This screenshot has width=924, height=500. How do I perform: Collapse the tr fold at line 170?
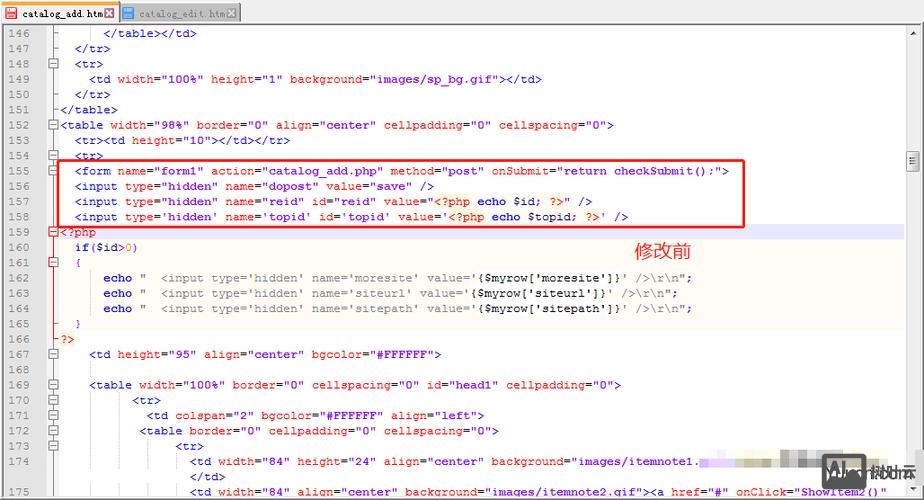click(x=54, y=400)
